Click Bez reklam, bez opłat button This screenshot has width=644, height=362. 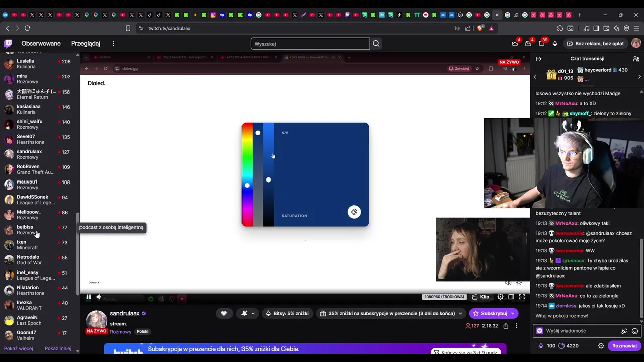(595, 44)
